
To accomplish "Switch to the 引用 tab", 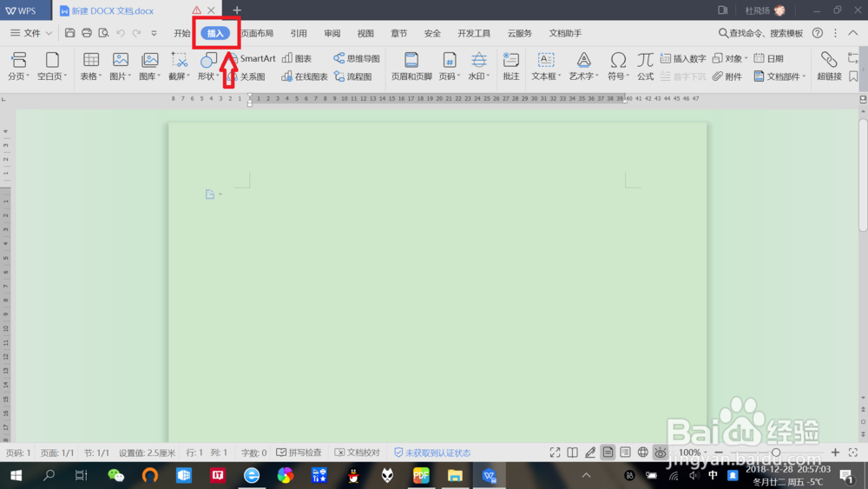I will [x=299, y=33].
